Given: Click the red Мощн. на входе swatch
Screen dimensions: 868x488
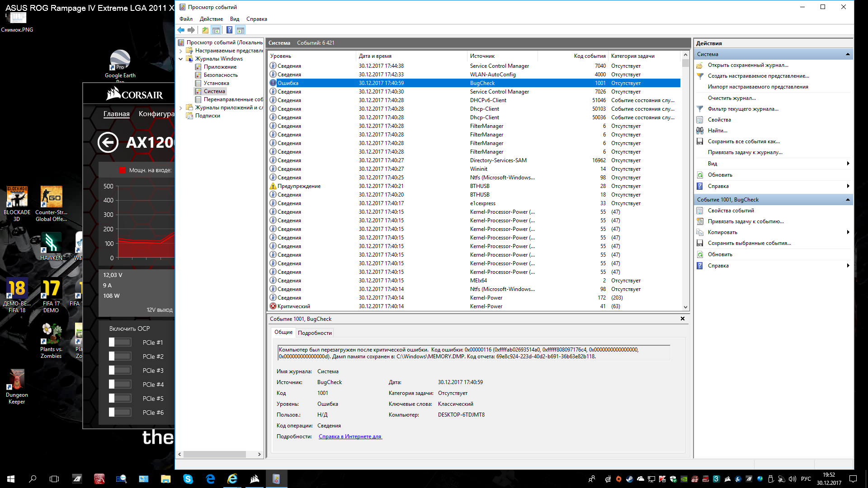Looking at the screenshot, I should [x=122, y=170].
